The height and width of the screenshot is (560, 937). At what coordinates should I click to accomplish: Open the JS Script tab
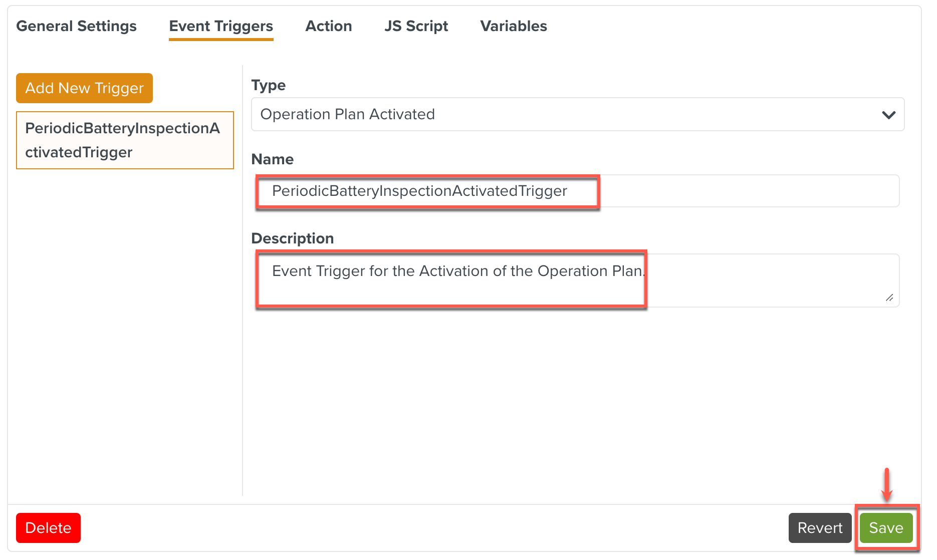tap(416, 26)
